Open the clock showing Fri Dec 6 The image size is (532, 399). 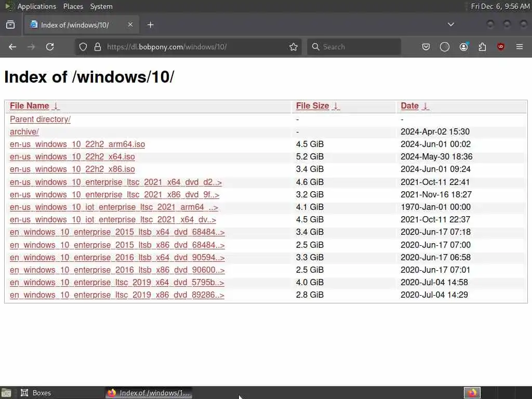point(500,6)
